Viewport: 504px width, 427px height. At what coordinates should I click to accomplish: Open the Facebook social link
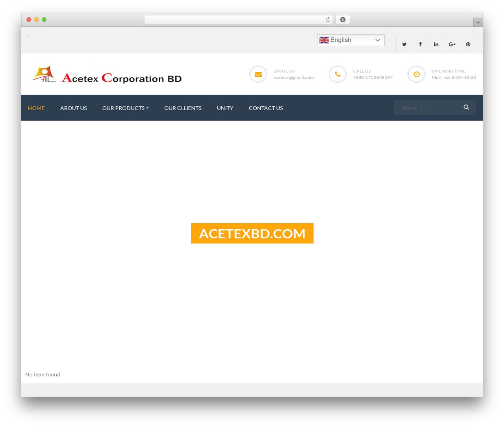(x=420, y=44)
